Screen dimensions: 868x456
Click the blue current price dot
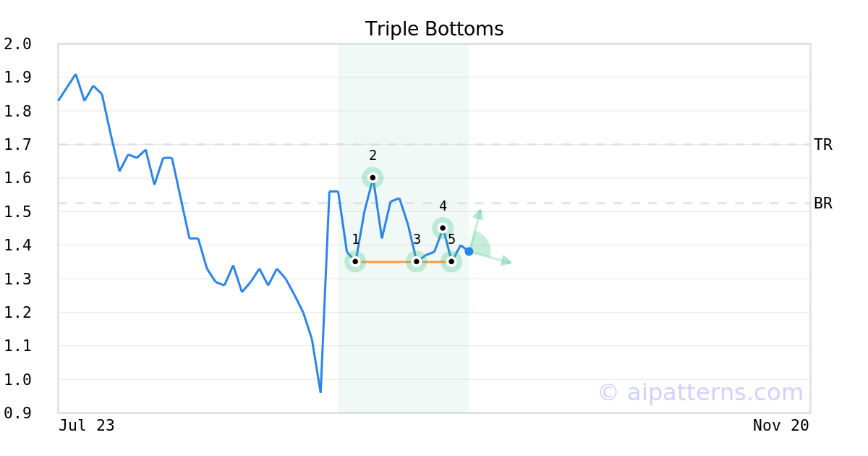(x=469, y=251)
